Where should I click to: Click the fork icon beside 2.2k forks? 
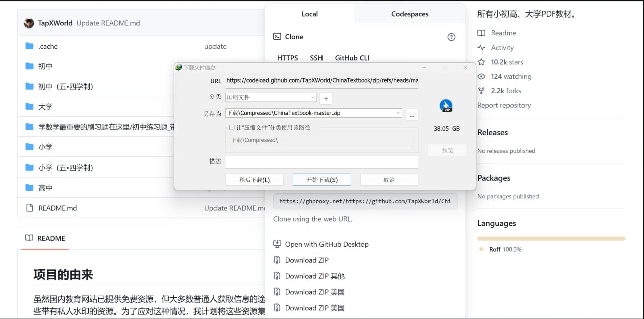pyautogui.click(x=481, y=91)
